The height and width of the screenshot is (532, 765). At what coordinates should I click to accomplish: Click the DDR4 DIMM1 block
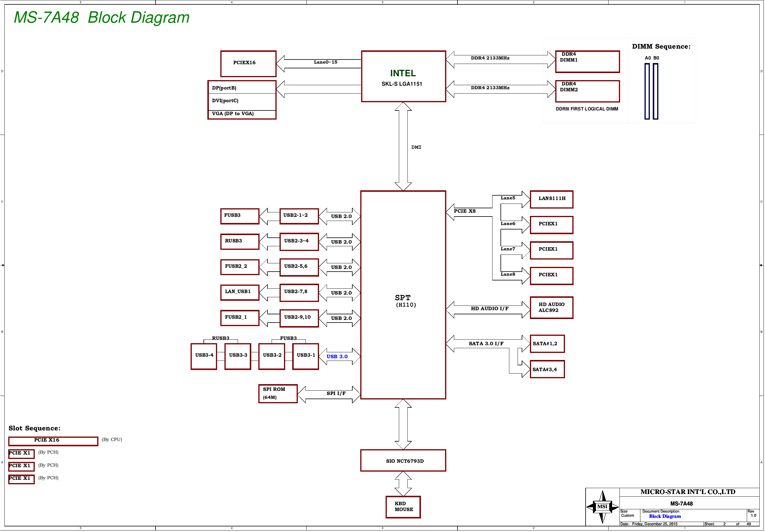(x=587, y=62)
